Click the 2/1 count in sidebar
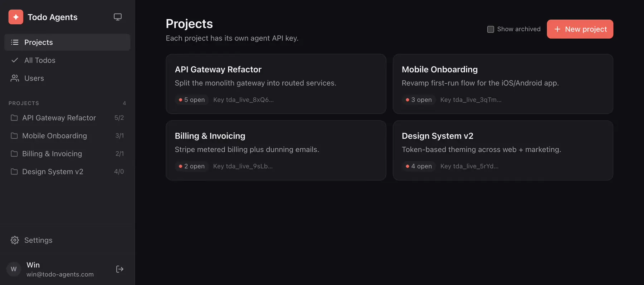The width and height of the screenshot is (644, 285). (119, 153)
